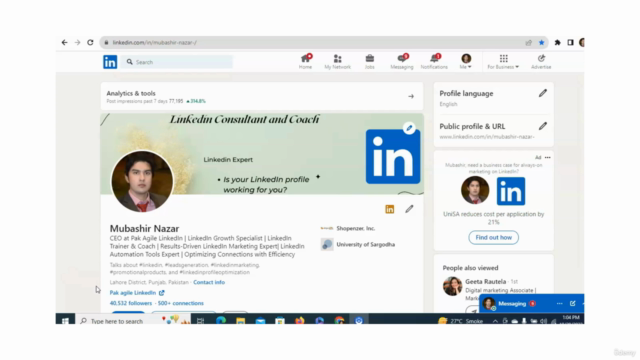Open Messaging in the top nav
The height and width of the screenshot is (360, 640).
pos(402,62)
